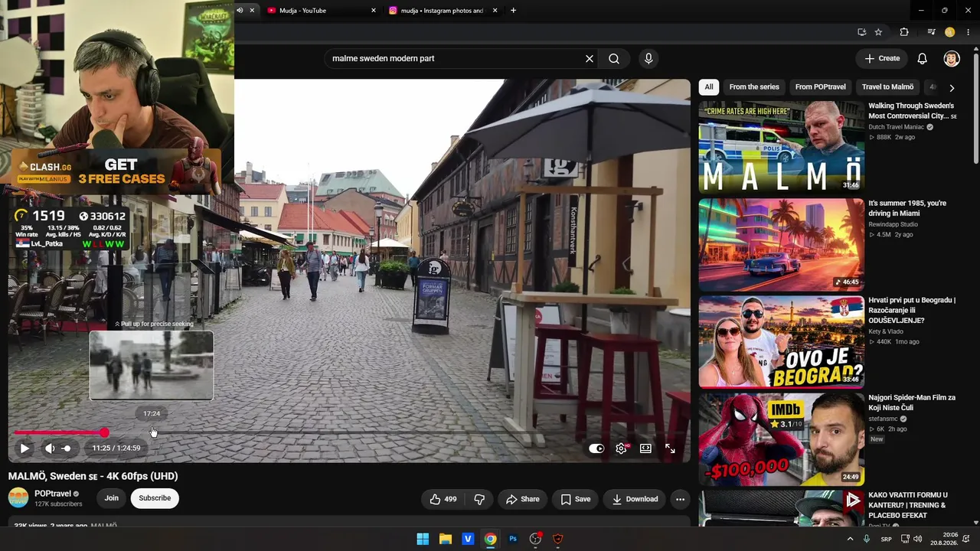980x551 pixels.
Task: Open the Sweden's Most Controversial City thumbnail
Action: [781, 147]
